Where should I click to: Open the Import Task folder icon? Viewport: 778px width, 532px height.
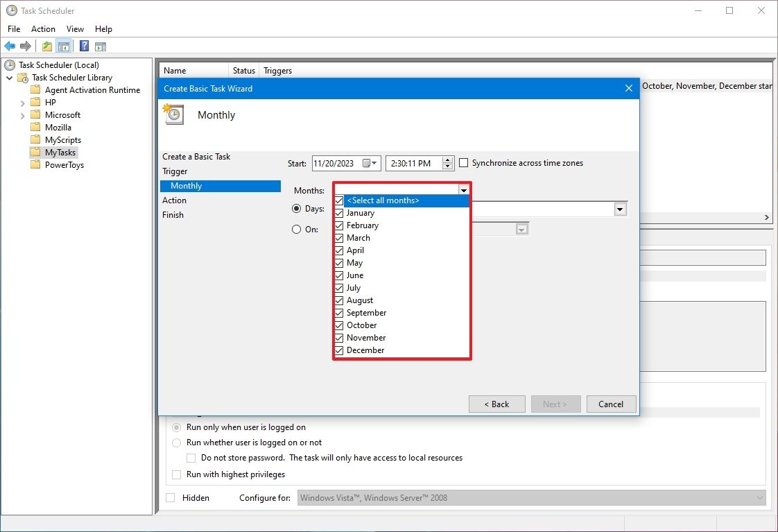[46, 46]
